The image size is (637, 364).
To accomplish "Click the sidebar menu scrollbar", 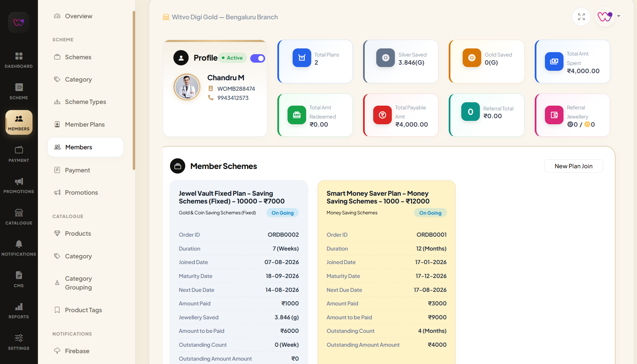I will (134, 90).
